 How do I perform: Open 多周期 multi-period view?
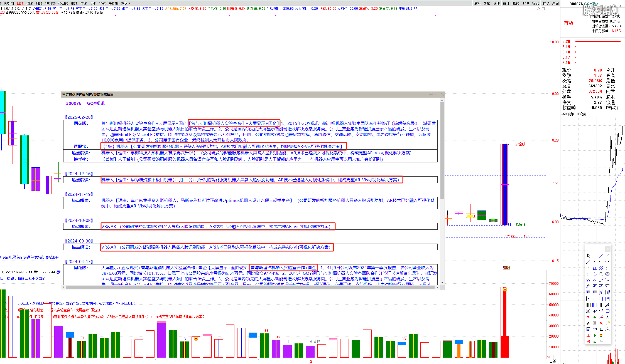[x=114, y=3]
